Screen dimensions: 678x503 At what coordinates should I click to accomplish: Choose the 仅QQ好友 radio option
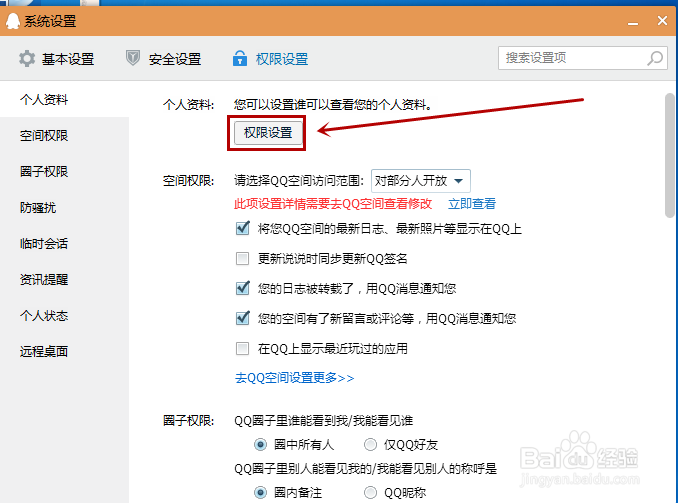click(x=371, y=444)
